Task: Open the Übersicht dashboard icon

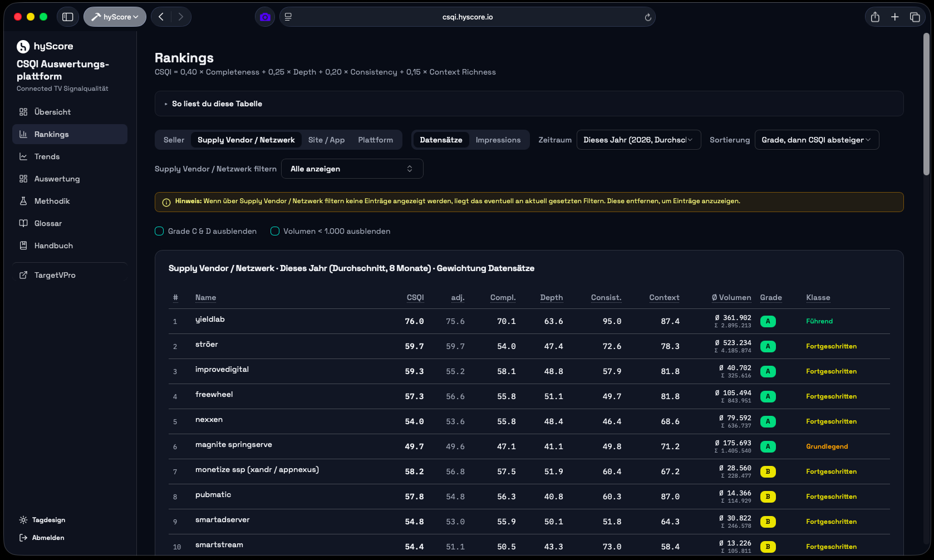Action: click(23, 112)
